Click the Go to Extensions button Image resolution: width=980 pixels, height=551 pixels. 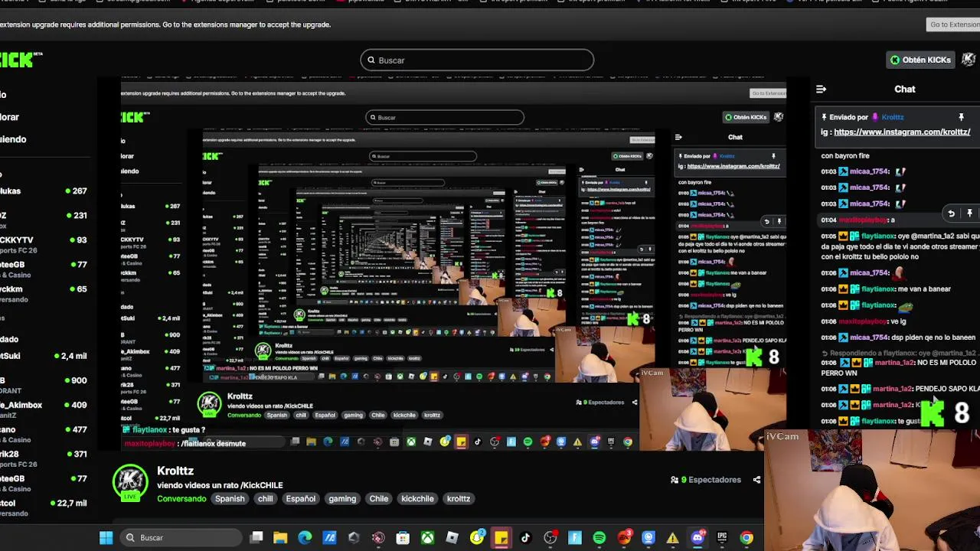[952, 24]
